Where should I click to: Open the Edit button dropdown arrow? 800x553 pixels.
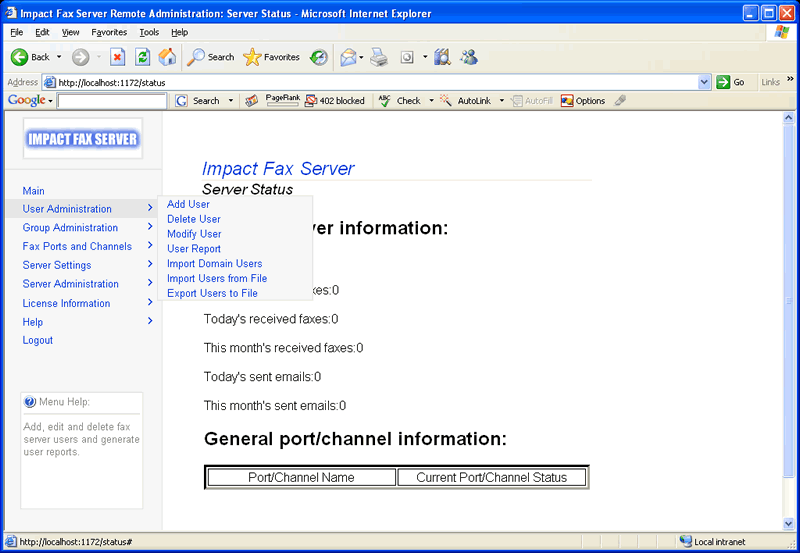424,57
